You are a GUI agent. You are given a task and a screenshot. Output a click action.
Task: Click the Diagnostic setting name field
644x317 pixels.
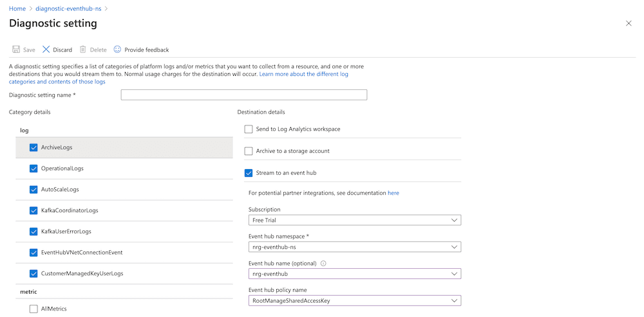[243, 95]
